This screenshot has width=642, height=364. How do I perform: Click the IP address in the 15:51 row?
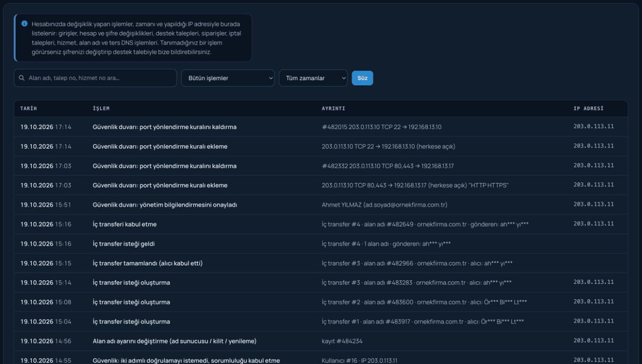click(593, 204)
